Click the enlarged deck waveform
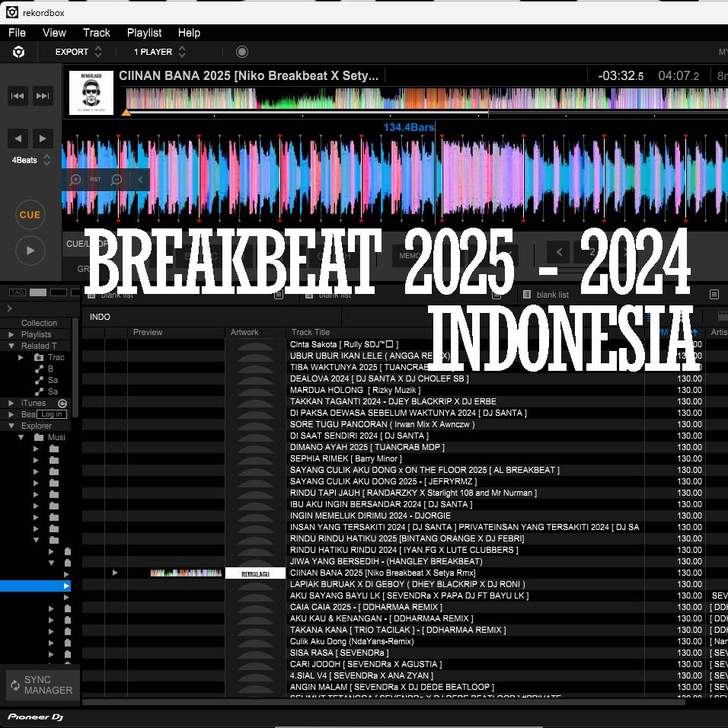728x728 pixels. pyautogui.click(x=394, y=177)
